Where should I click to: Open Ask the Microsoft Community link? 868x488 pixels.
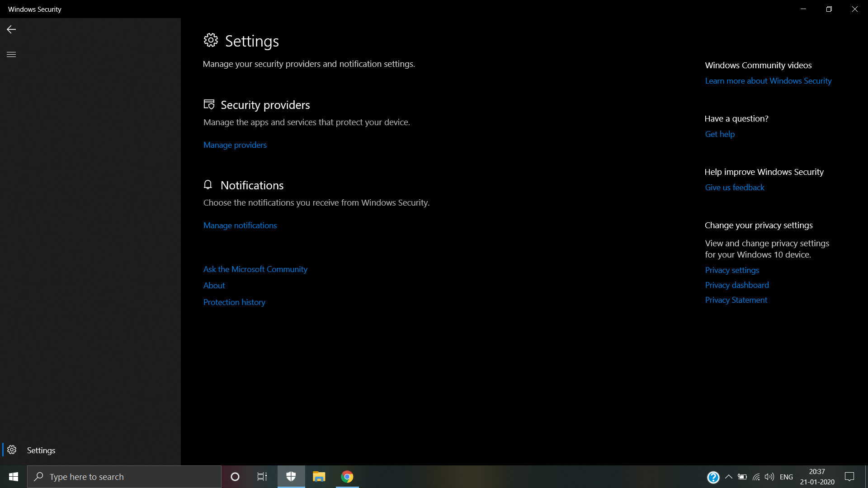(255, 269)
